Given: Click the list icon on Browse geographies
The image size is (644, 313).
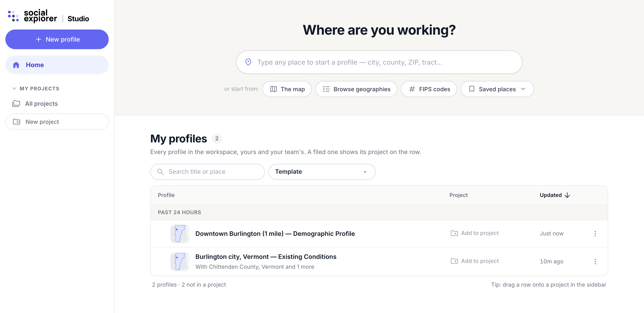Looking at the screenshot, I should pyautogui.click(x=326, y=89).
